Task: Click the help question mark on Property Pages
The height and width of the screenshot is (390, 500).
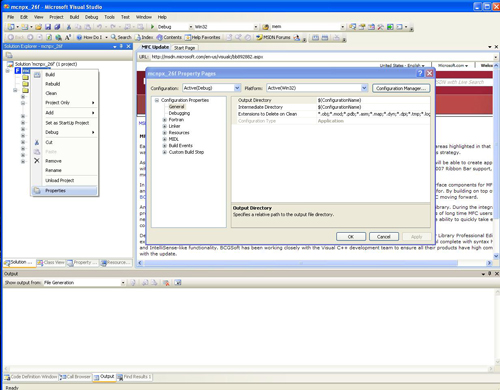Action: point(420,73)
